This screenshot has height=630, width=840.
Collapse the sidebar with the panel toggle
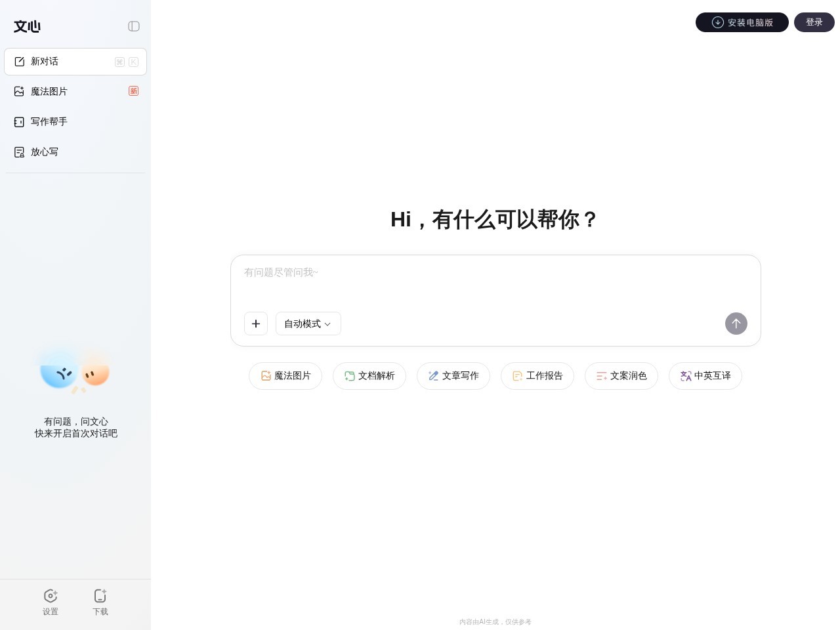point(134,26)
